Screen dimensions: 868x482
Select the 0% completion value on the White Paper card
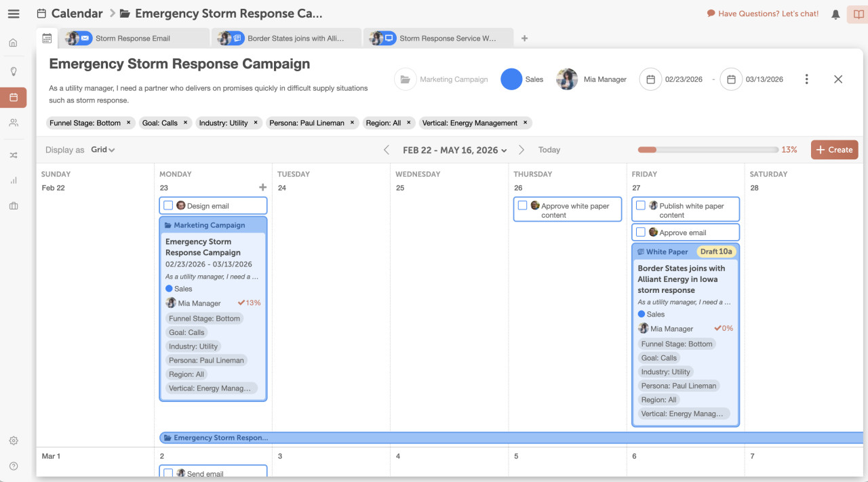[724, 328]
